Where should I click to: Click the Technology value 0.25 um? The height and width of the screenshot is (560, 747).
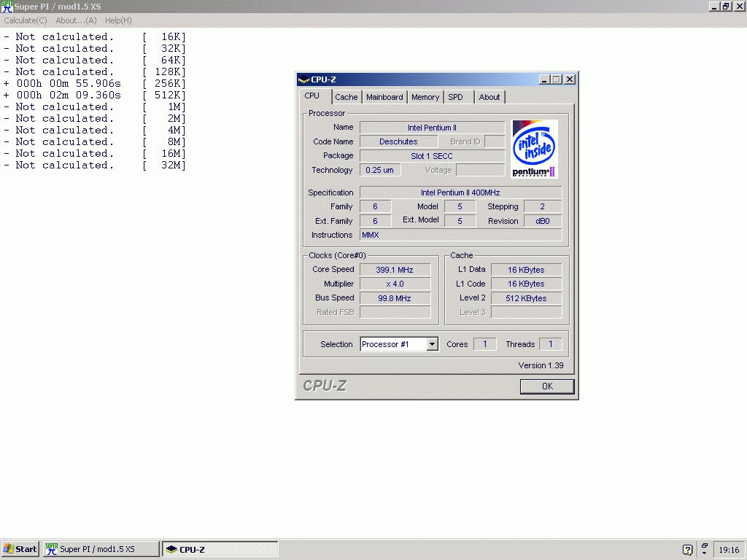(x=379, y=170)
